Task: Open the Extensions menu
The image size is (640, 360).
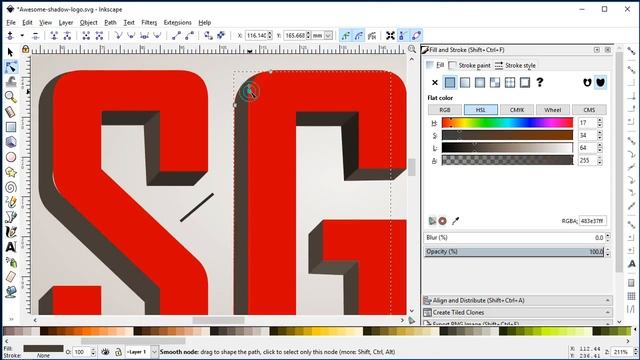Action: pos(177,22)
